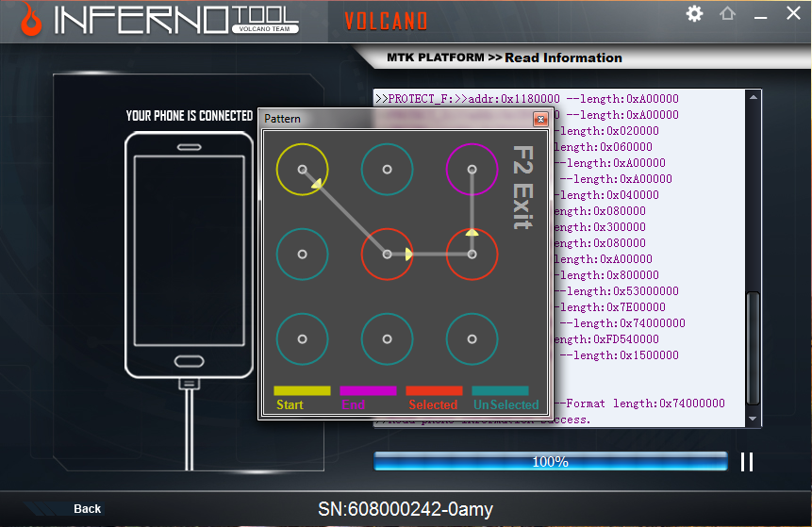Click the length:0xFD540000 log line
812x527 pixels.
[605, 339]
